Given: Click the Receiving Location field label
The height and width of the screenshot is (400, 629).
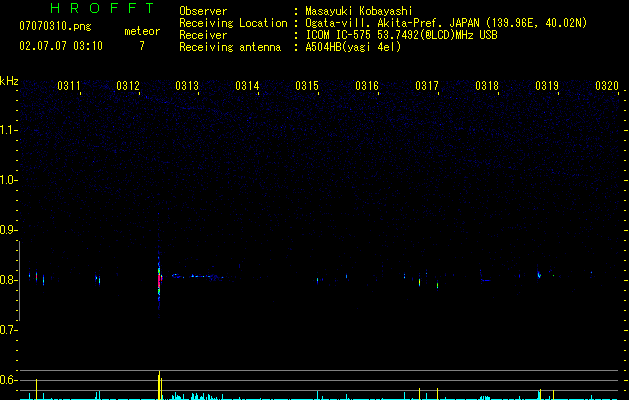Looking at the screenshot, I should click(233, 23).
